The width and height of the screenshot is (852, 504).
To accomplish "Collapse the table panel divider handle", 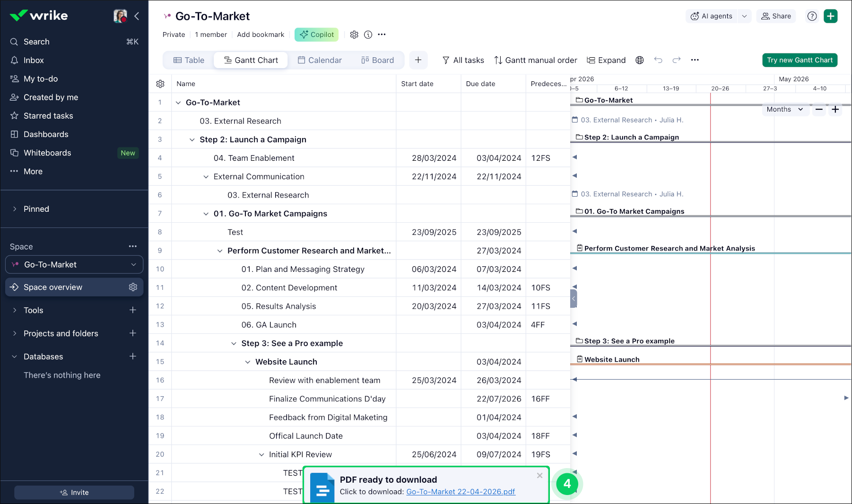I will tap(574, 299).
